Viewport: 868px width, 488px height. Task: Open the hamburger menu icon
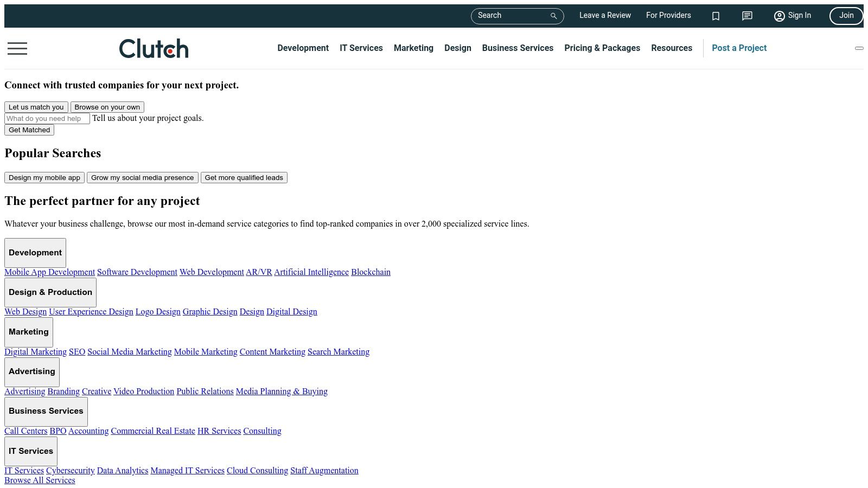click(17, 48)
